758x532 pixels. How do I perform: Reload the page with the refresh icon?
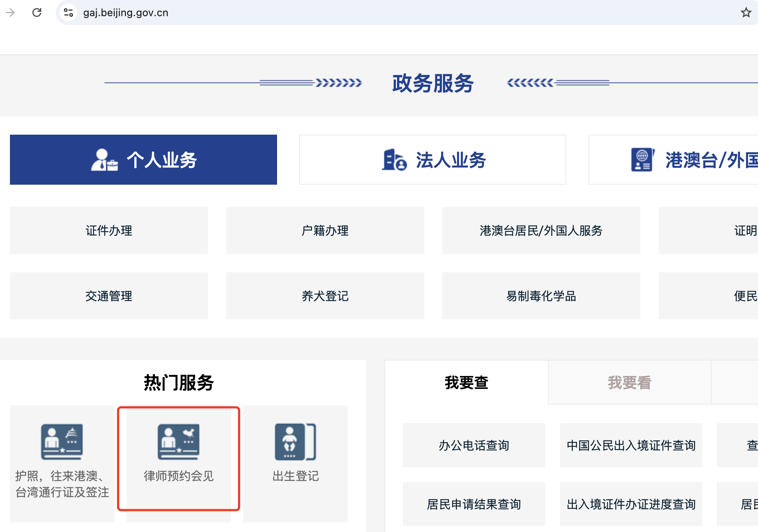[x=37, y=13]
